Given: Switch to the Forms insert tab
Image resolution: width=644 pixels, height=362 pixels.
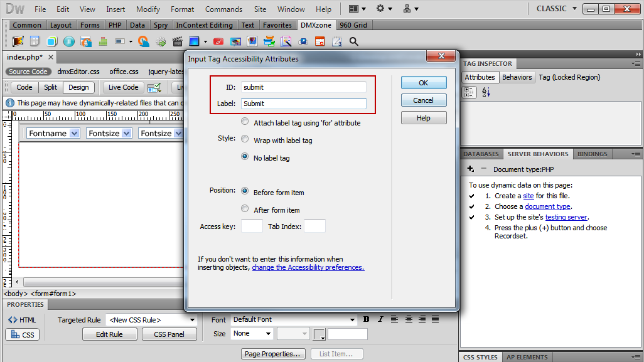Looking at the screenshot, I should pos(90,25).
